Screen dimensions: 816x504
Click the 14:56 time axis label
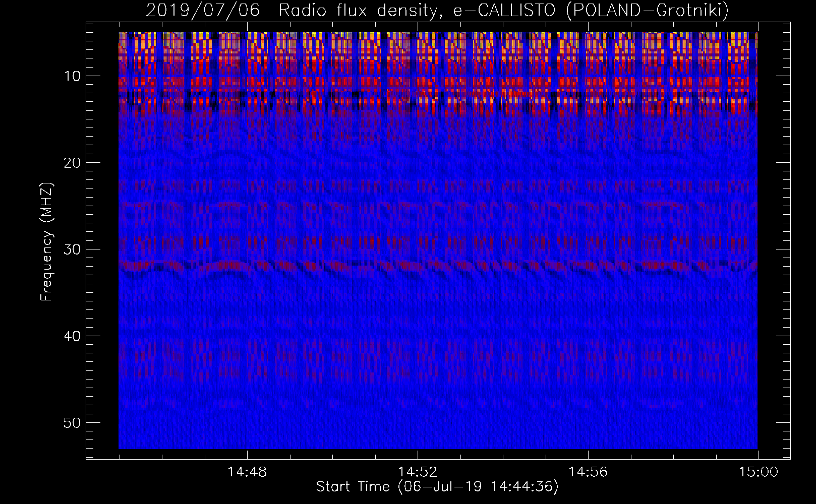588,472
